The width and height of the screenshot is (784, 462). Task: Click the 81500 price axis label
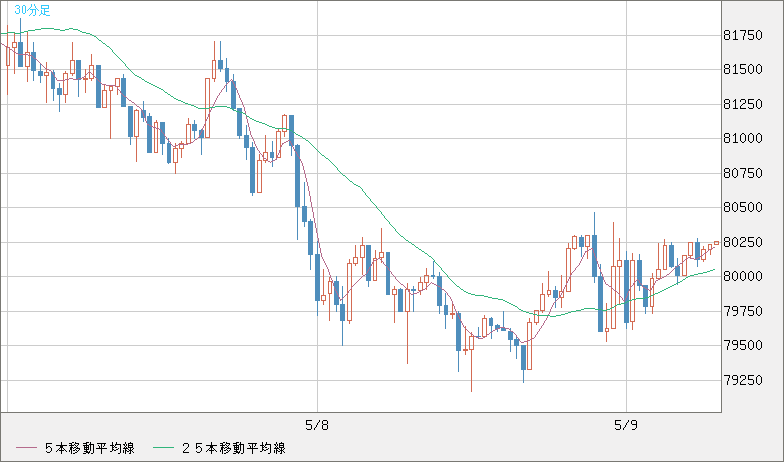point(743,70)
